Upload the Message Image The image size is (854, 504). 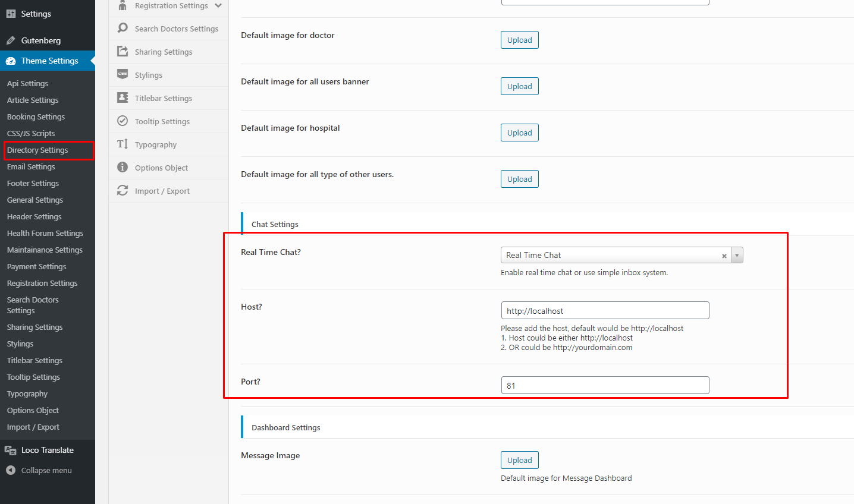(520, 460)
